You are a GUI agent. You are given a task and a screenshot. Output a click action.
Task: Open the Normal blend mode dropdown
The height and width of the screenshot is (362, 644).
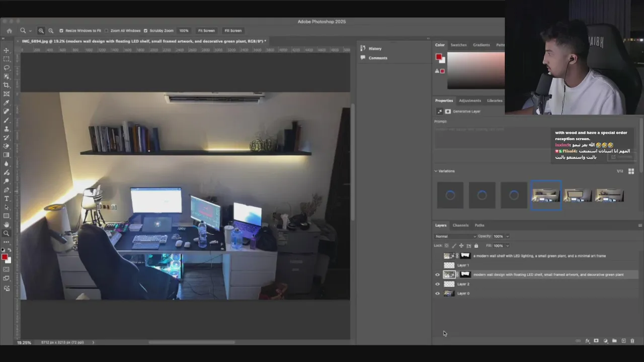tap(455, 236)
